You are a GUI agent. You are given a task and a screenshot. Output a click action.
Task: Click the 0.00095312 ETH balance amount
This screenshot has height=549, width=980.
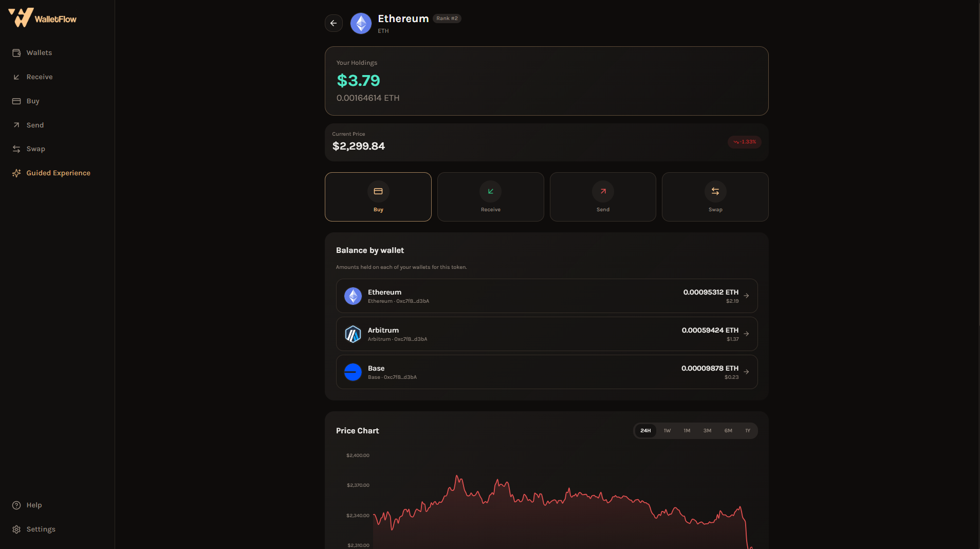[711, 292]
